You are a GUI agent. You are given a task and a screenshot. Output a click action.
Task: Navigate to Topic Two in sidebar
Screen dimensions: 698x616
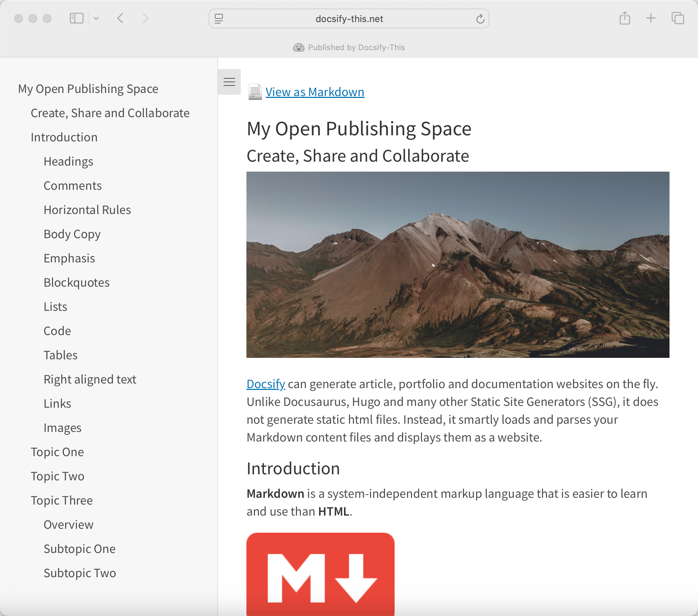(58, 476)
